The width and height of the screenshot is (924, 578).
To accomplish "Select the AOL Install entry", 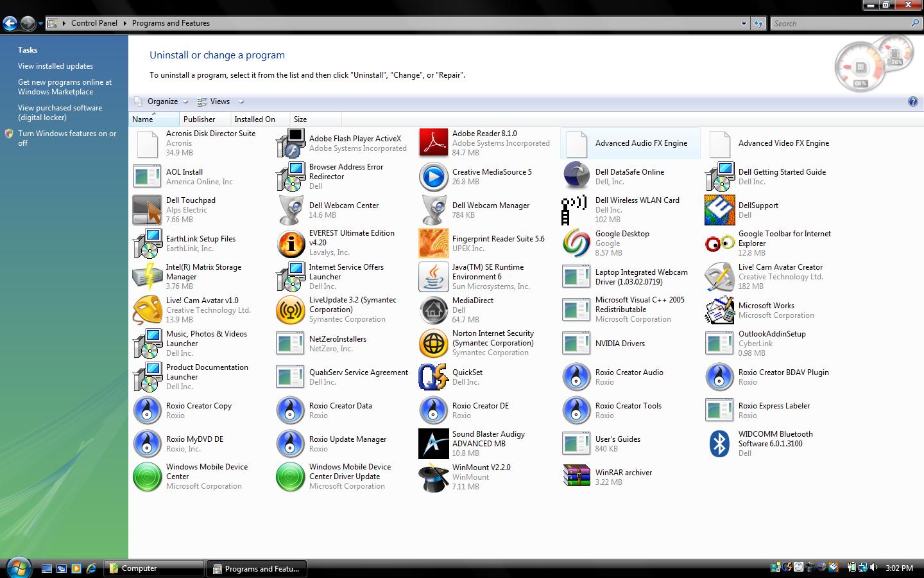I will pos(201,177).
